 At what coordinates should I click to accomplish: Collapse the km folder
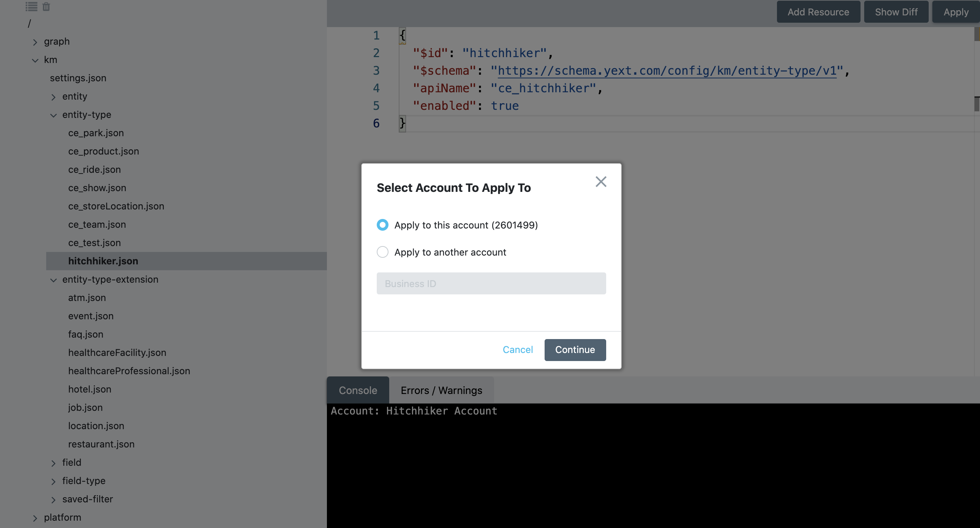click(35, 60)
